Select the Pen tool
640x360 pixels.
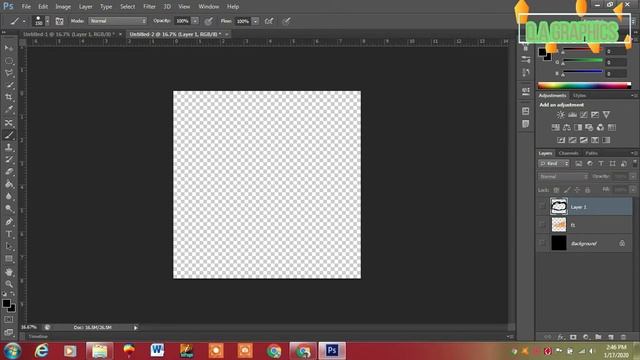coord(9,222)
